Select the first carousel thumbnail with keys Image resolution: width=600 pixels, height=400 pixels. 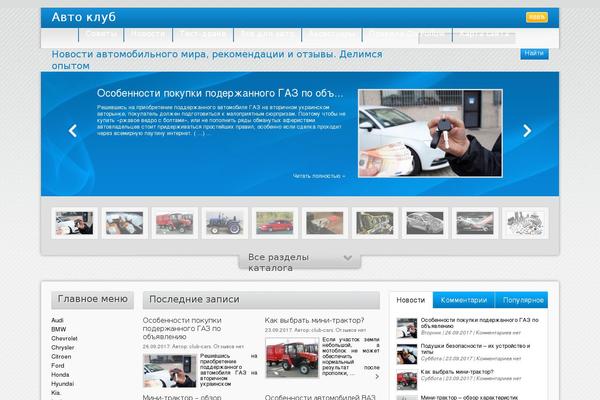[x=74, y=223]
